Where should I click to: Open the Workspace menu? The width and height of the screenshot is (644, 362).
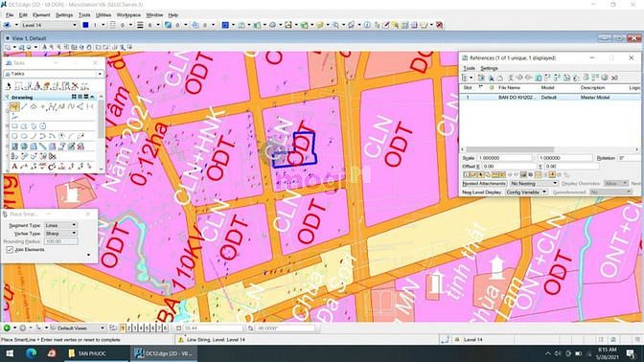(128, 15)
